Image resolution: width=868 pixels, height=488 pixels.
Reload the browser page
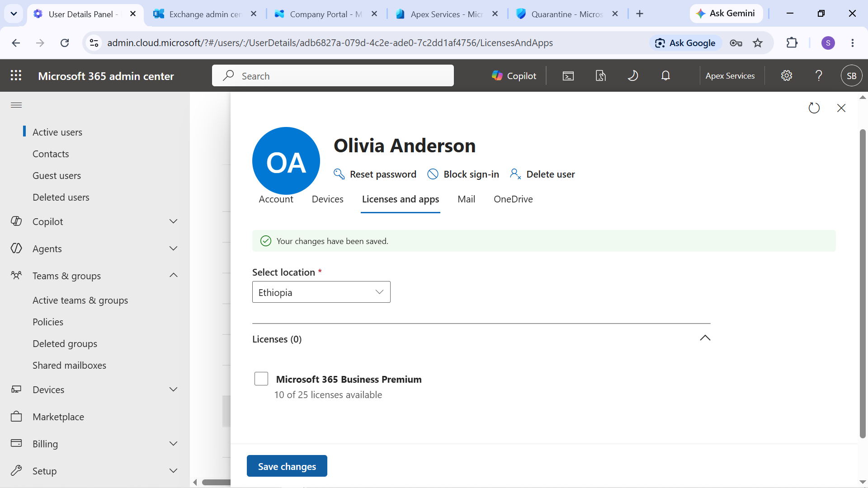65,43
